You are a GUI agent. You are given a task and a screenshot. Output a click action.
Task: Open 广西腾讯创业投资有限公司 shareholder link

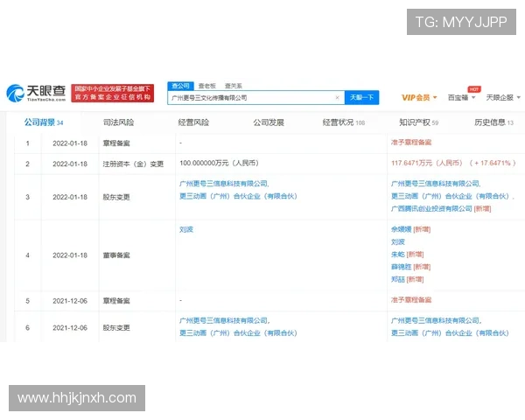tap(431, 208)
